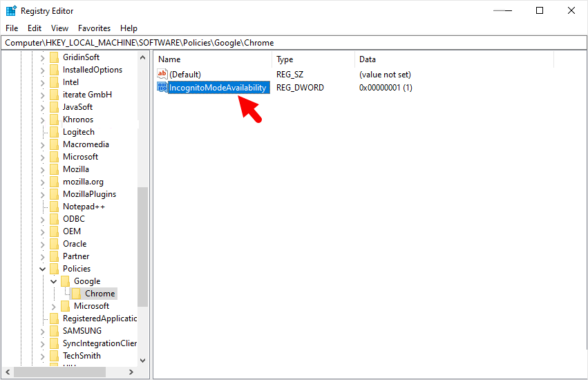The height and width of the screenshot is (380, 588).
Task: Click the Partner folder icon
Action: [x=55, y=256]
